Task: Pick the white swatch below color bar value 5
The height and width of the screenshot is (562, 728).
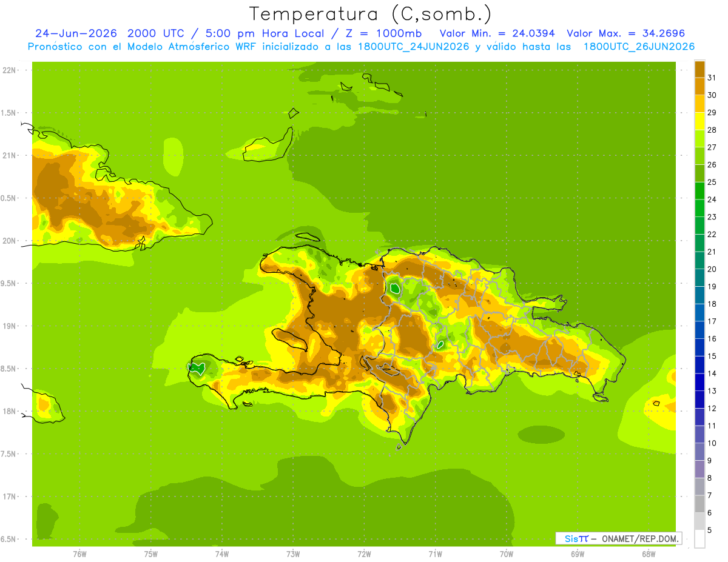Action: [x=699, y=539]
